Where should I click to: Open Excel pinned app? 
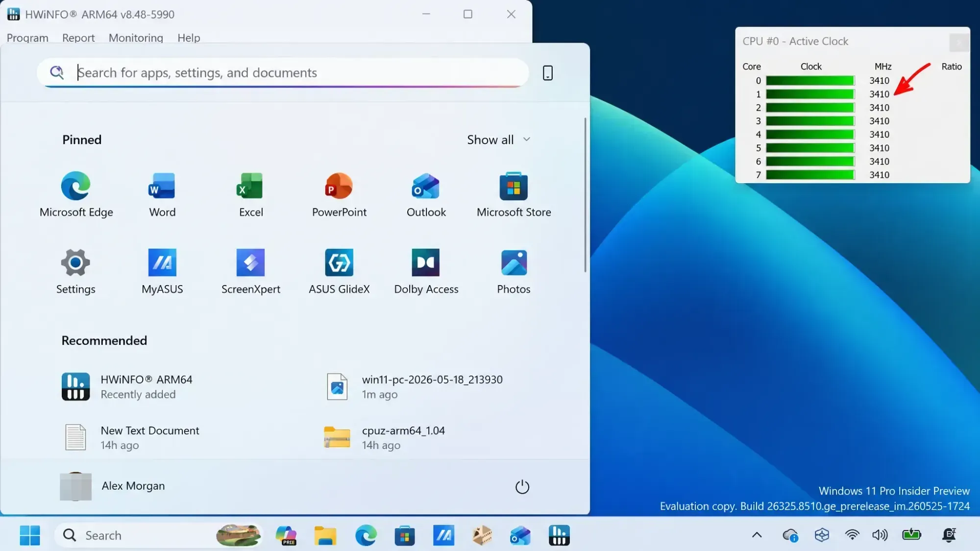[x=251, y=194]
